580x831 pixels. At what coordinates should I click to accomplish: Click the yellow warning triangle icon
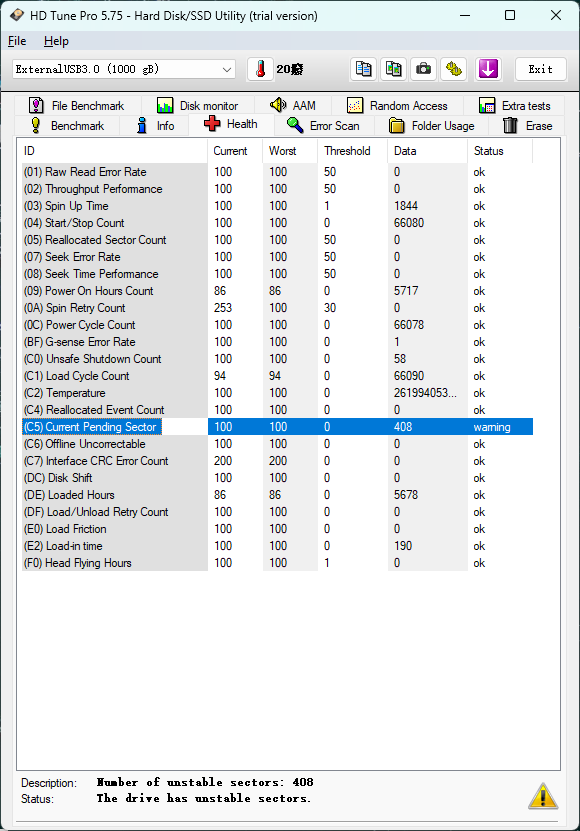(x=543, y=795)
